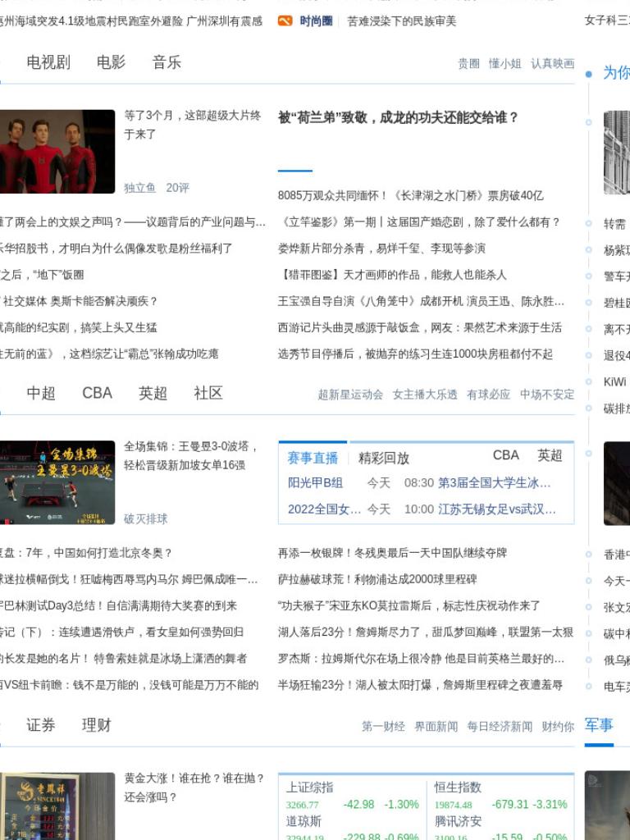Open 选秀节目停播后 article
This screenshot has width=630, height=840.
415,354
